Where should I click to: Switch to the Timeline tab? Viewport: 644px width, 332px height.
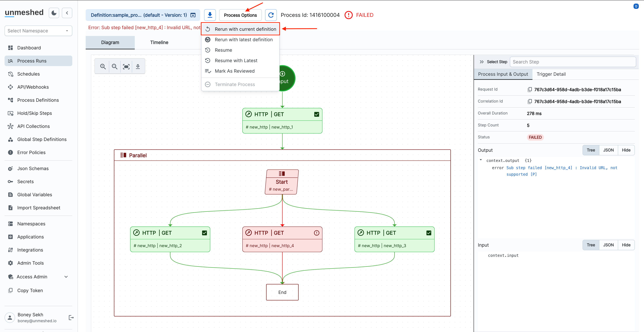click(x=159, y=43)
